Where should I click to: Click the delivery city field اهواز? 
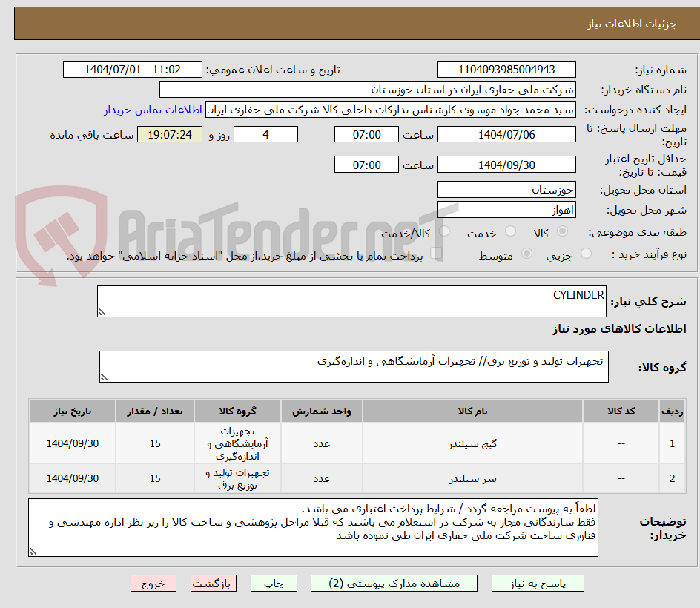click(x=506, y=210)
